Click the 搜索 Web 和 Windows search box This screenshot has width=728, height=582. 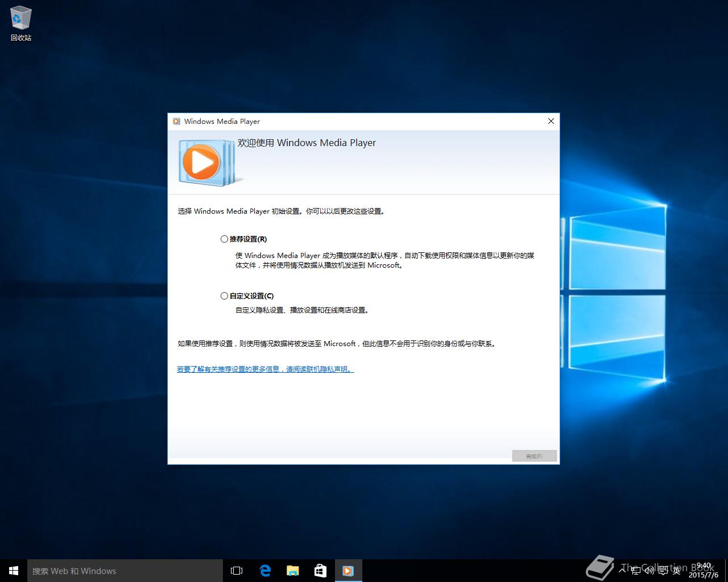tap(125, 571)
